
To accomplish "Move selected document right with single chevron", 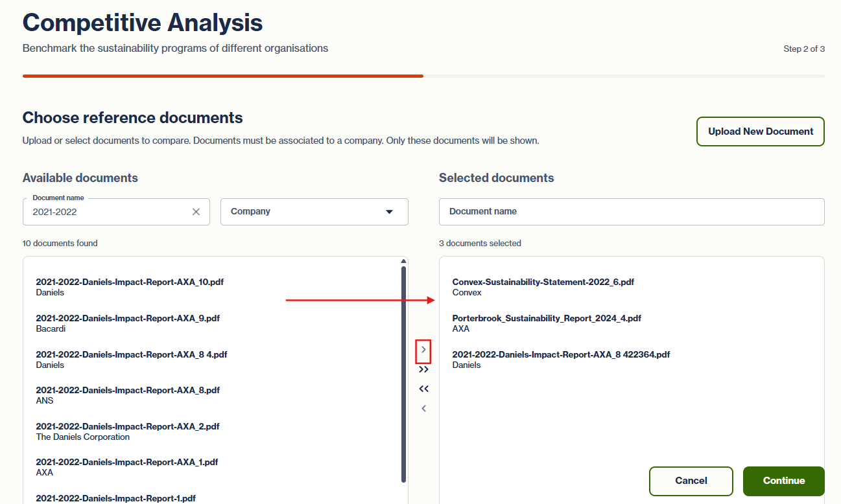I will coord(423,350).
